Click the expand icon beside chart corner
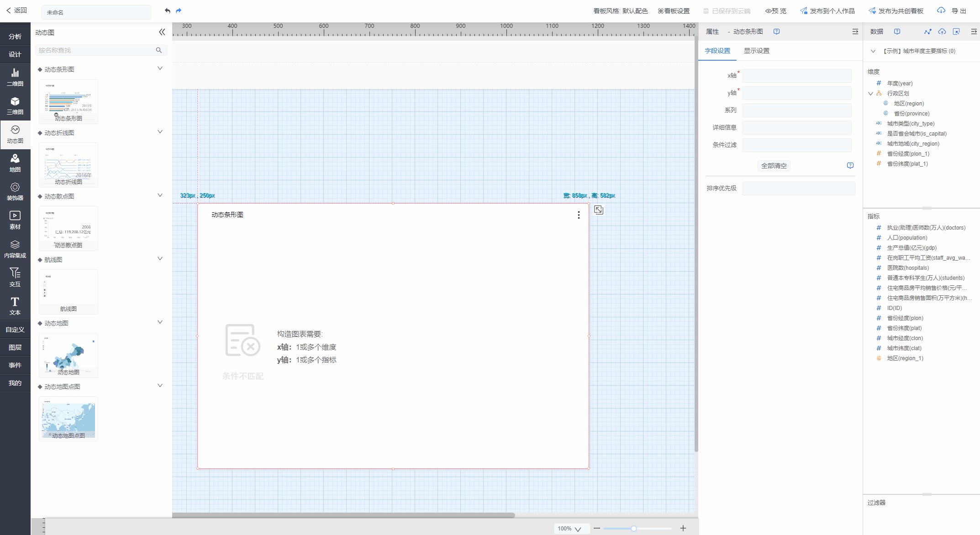The image size is (980, 535). (x=599, y=210)
